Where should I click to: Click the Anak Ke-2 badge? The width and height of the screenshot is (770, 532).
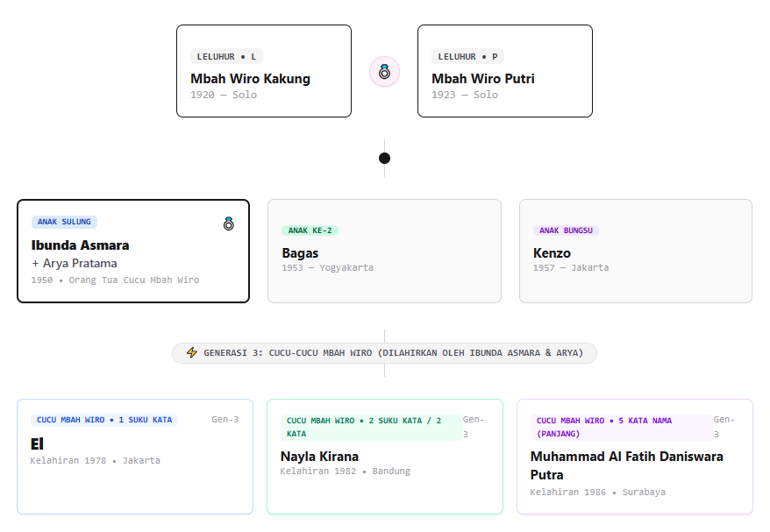point(310,231)
